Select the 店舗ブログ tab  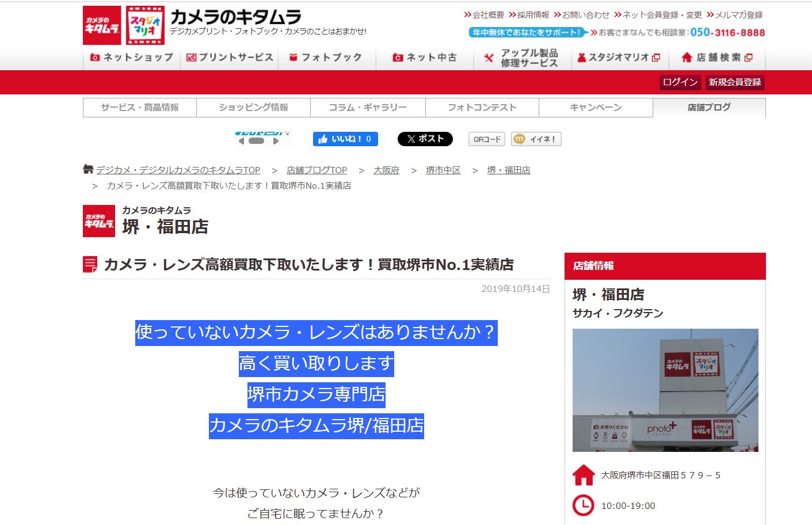[x=709, y=108]
